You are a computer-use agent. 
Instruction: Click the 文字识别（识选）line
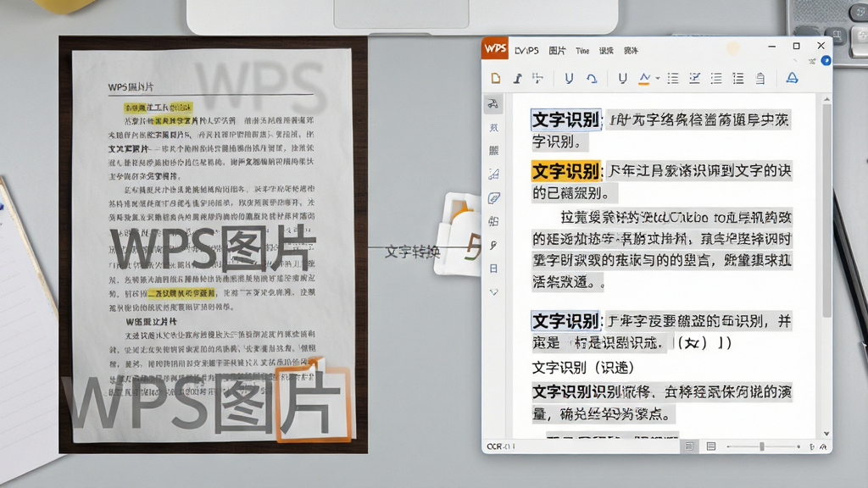coord(582,368)
